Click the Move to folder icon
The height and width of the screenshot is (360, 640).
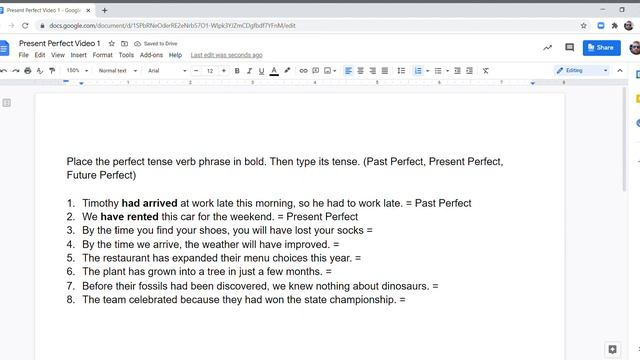124,43
